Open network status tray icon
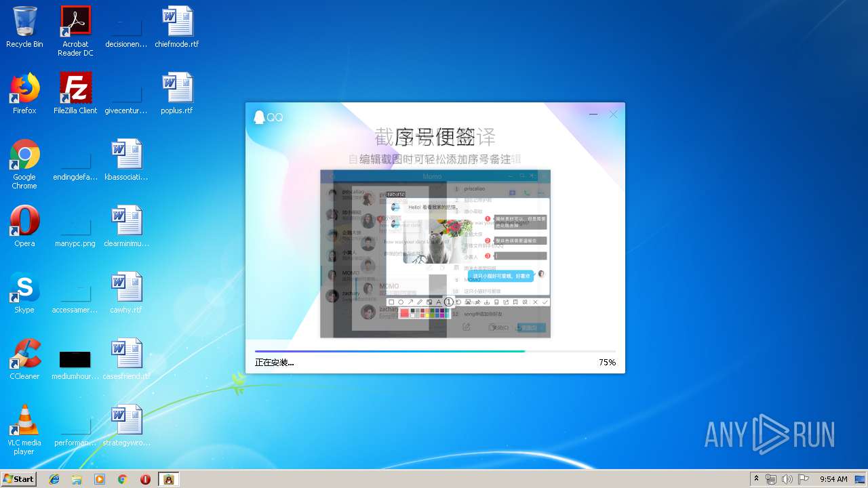Screen dimensions: 868x488 [771, 479]
